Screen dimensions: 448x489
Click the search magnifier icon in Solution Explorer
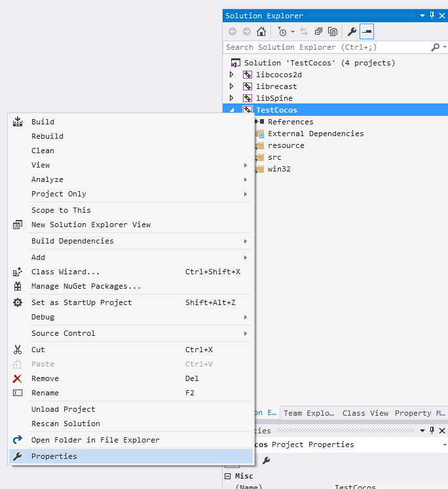tap(435, 47)
